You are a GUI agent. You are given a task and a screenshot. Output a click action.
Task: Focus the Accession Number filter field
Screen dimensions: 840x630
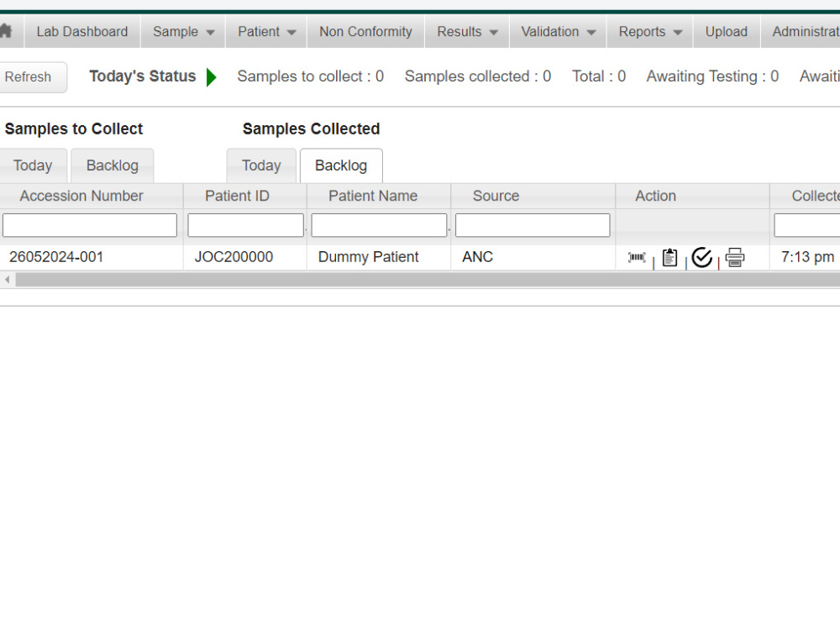[x=90, y=225]
